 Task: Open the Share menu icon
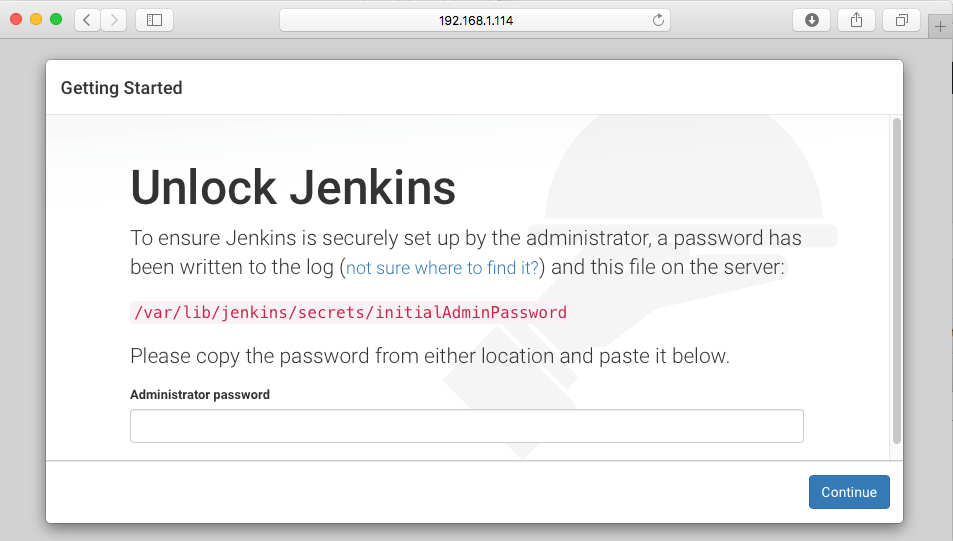click(856, 20)
